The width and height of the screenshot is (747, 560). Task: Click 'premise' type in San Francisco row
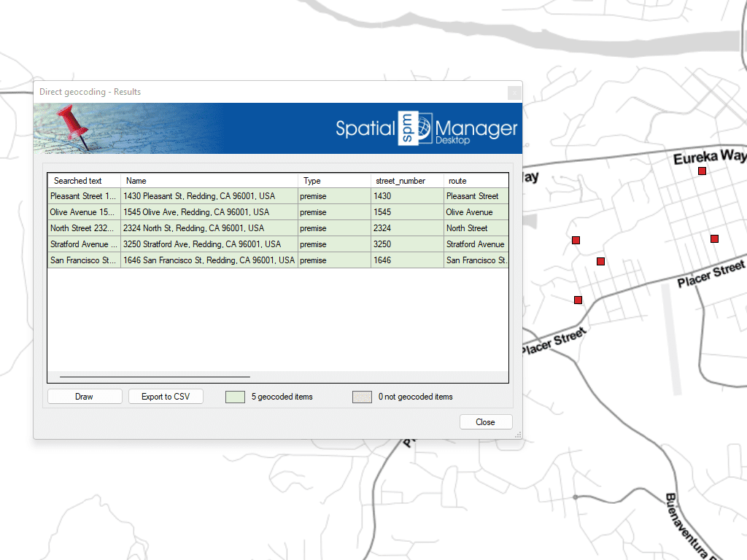(334, 260)
